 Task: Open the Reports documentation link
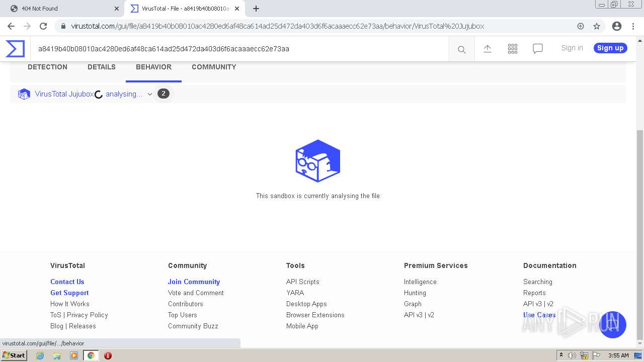pos(534,293)
